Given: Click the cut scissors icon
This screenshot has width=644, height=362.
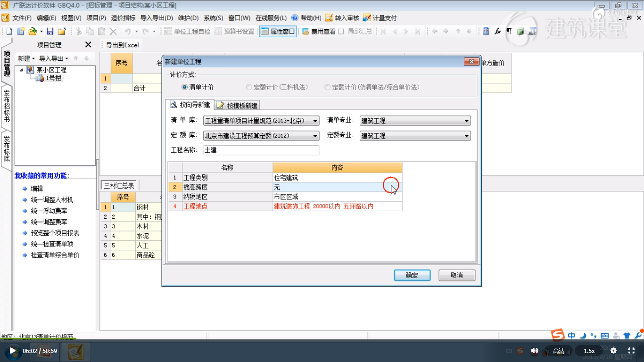Looking at the screenshot, I should pos(78,32).
